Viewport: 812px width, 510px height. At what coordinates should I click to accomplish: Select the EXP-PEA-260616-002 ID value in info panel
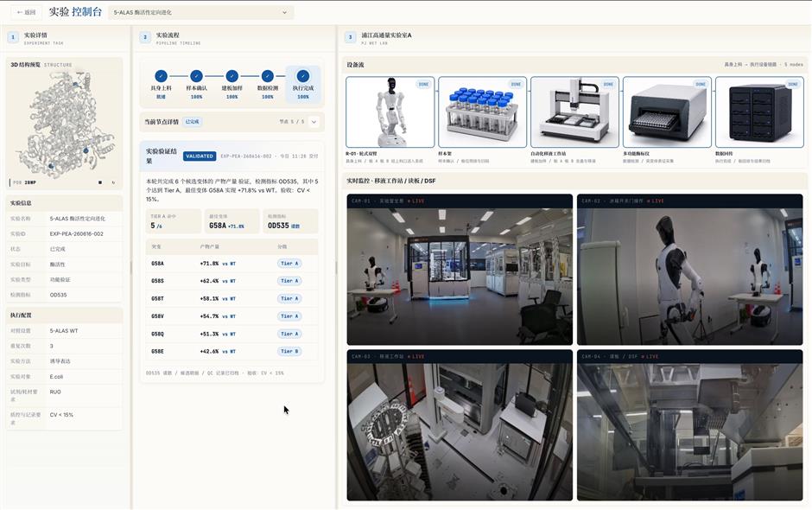[76, 233]
